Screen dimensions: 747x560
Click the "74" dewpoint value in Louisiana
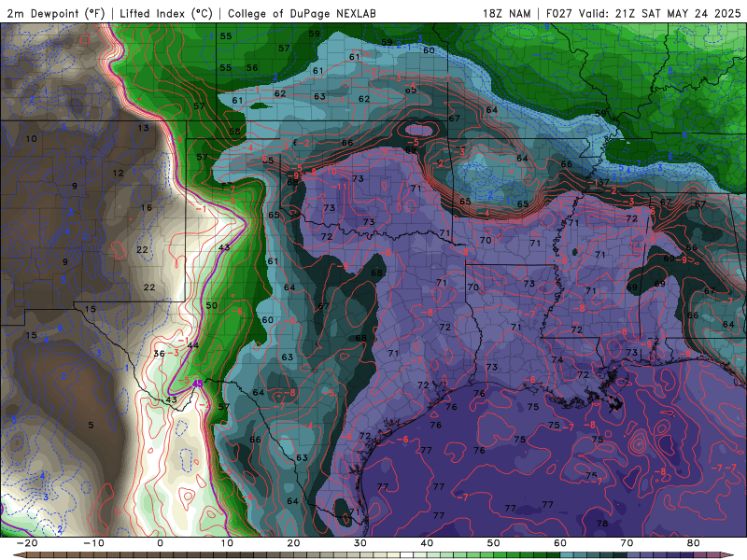(557, 359)
